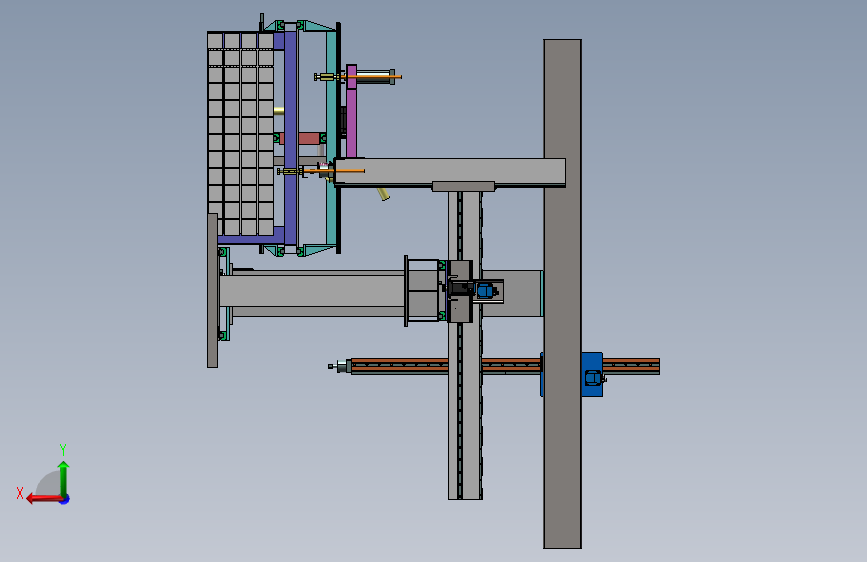867x562 pixels.
Task: Click the green Y axis arrow of triad
Action: tap(64, 478)
